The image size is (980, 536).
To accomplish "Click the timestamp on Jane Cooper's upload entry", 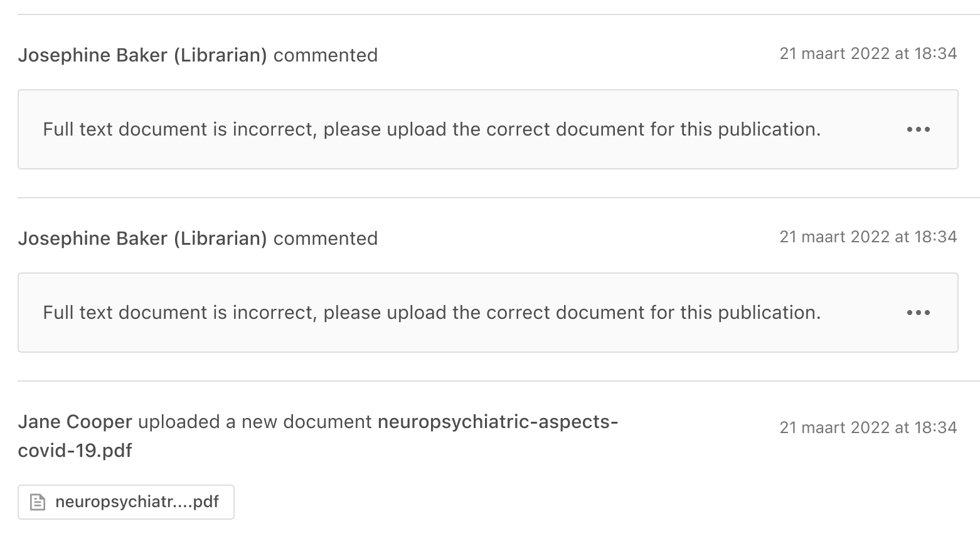I will pos(868,427).
